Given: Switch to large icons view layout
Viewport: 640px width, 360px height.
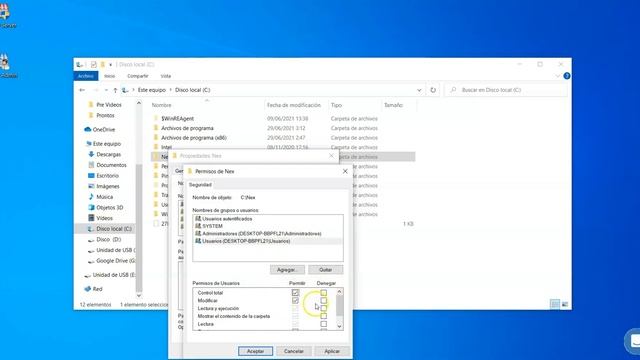Looking at the screenshot, I should 565,304.
